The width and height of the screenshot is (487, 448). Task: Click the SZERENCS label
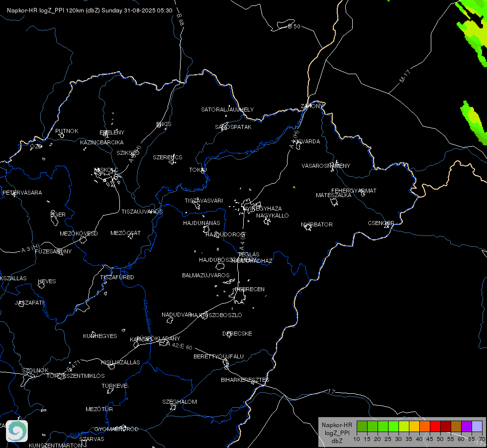point(168,157)
